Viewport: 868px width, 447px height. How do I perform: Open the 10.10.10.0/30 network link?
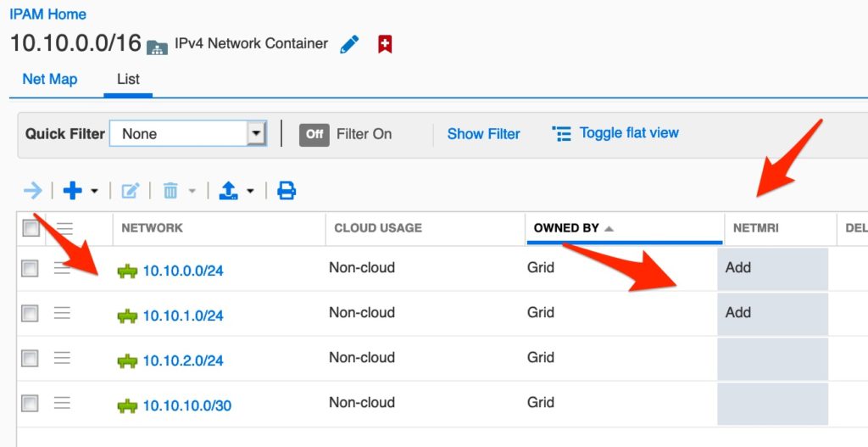[186, 405]
